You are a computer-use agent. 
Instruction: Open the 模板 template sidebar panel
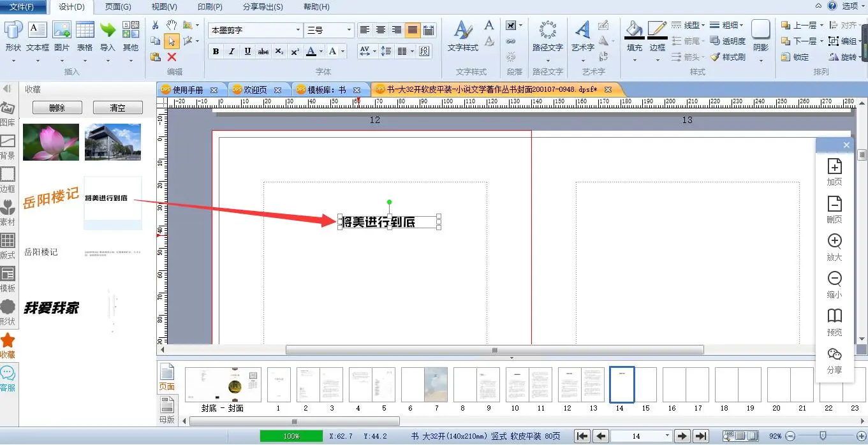8,279
